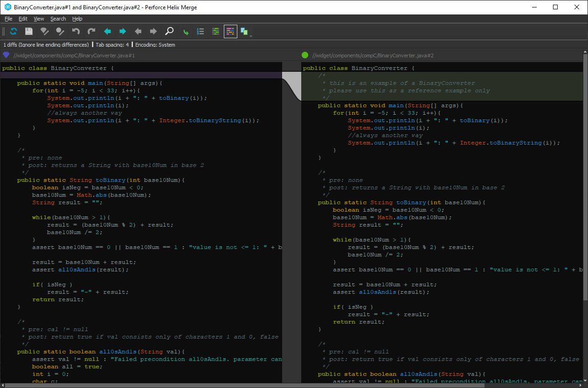Toggle line numbers display
This screenshot has width=588, height=388.
(x=201, y=31)
